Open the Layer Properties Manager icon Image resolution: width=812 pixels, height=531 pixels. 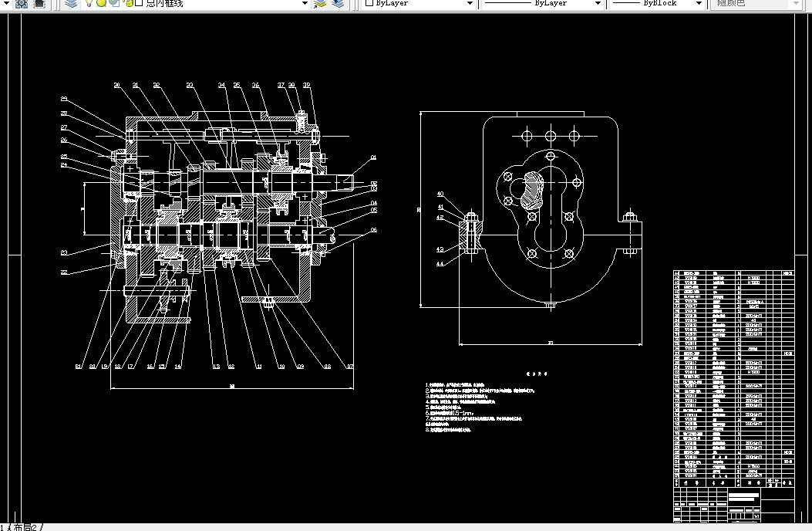72,4
